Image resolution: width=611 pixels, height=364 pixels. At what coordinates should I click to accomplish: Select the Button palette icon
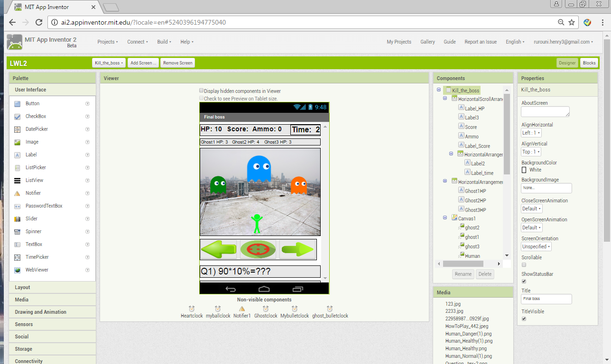pyautogui.click(x=18, y=104)
